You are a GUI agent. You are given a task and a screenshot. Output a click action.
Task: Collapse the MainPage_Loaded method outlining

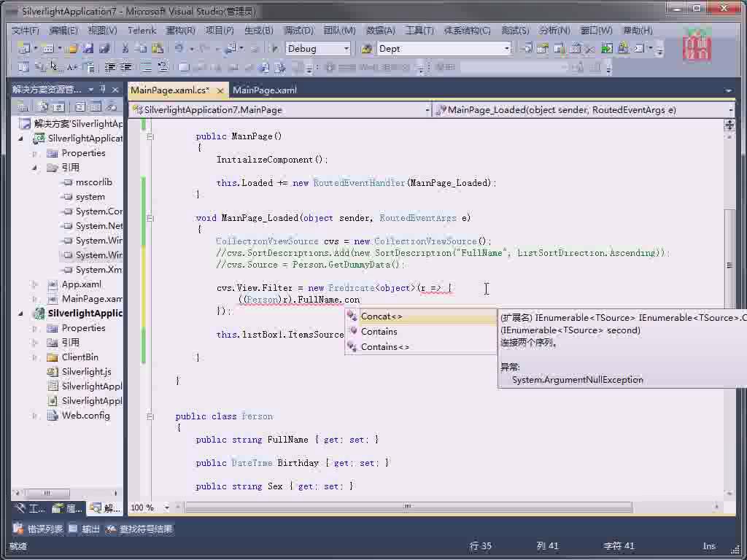click(x=150, y=218)
